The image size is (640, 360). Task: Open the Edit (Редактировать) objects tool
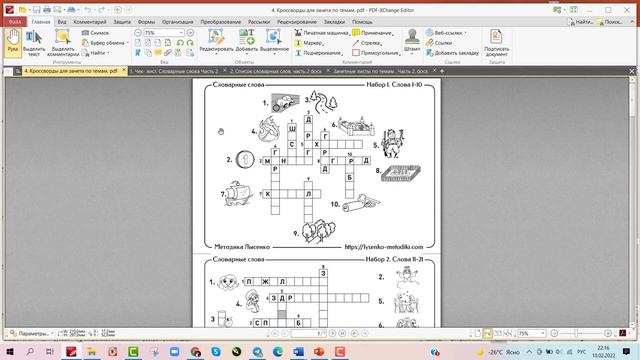[216, 42]
